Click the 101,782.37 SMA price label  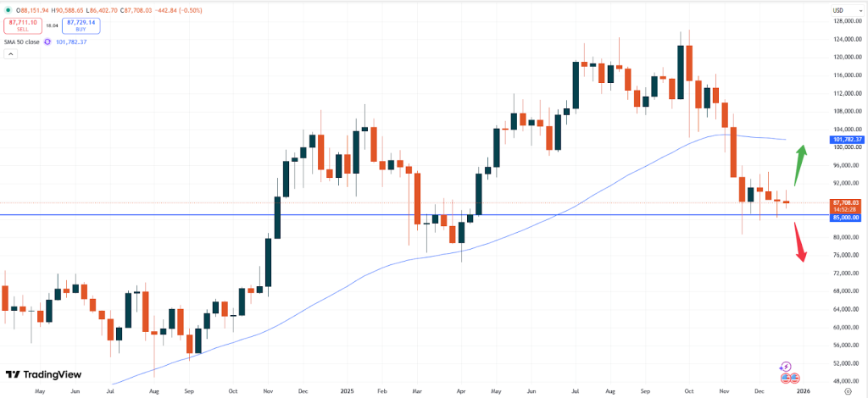(x=845, y=139)
